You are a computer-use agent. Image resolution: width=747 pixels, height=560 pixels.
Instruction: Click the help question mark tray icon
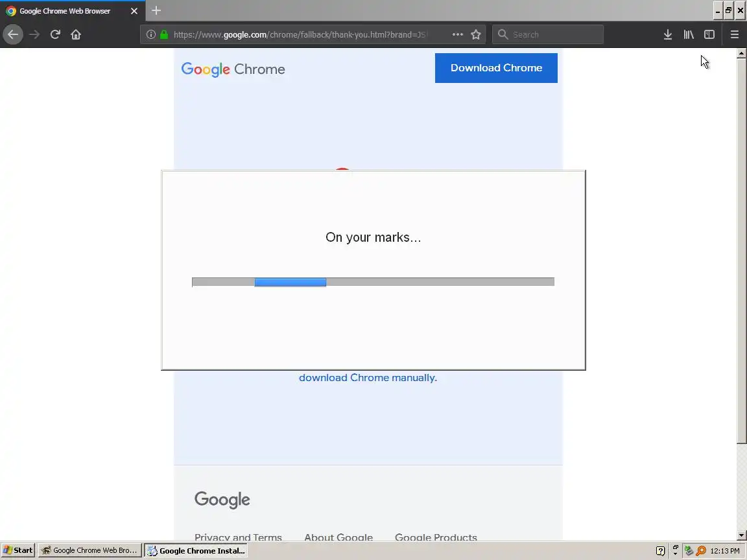[660, 551]
